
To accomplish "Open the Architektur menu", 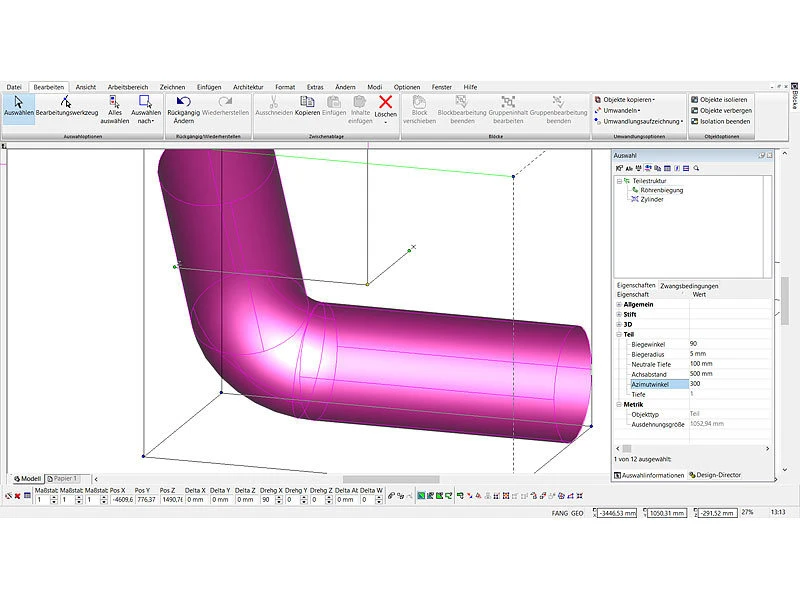I will 250,87.
